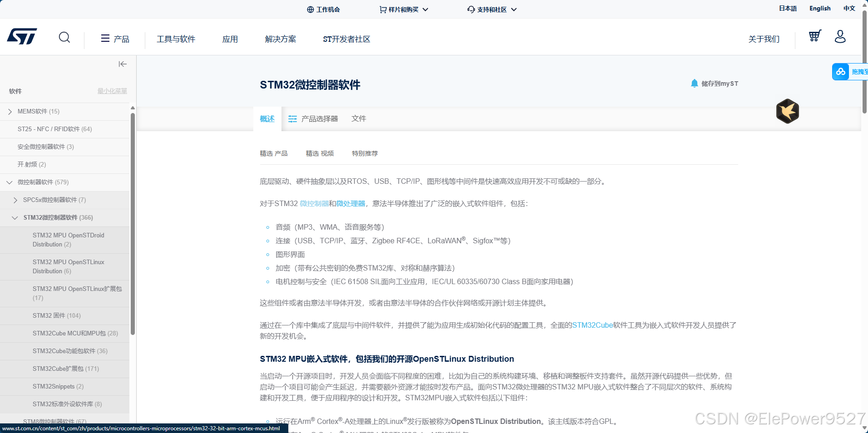Open the 应用 menu
Image resolution: width=868 pixels, height=433 pixels.
point(230,39)
